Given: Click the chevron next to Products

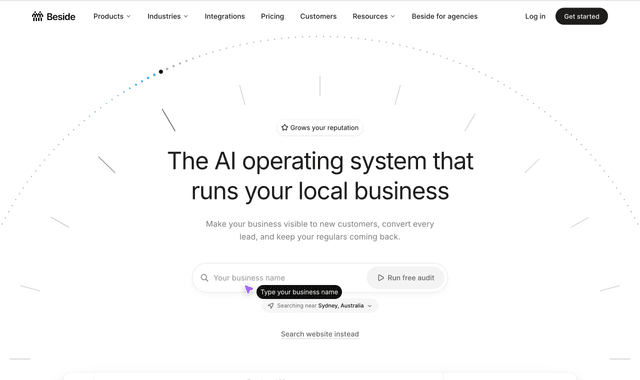Looking at the screenshot, I should (x=128, y=16).
